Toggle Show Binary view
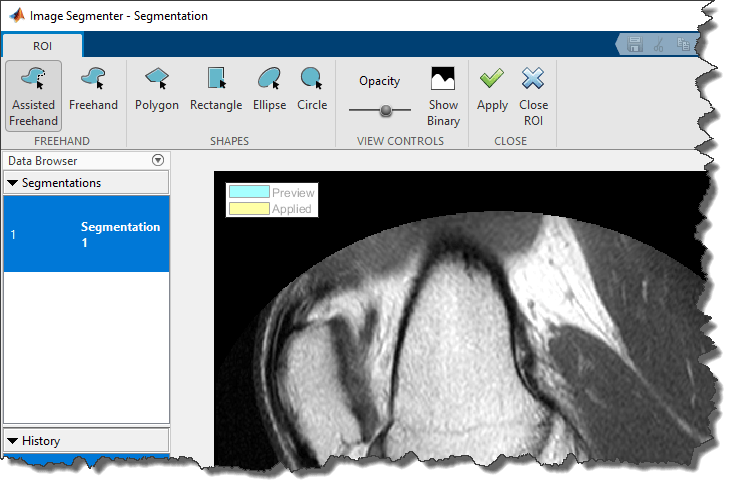 coord(443,96)
